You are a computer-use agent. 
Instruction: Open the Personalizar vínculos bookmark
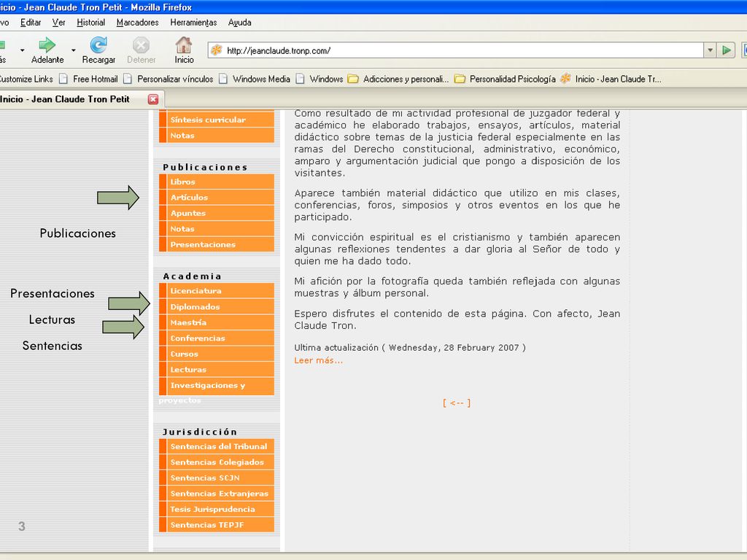[x=169, y=79]
